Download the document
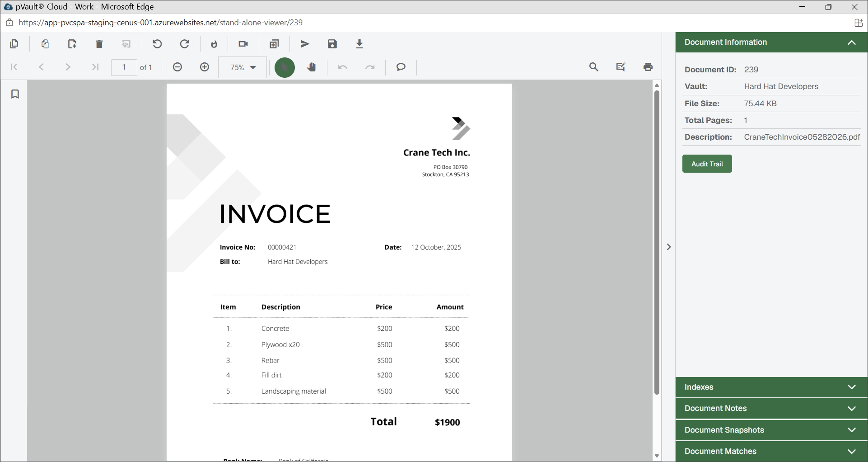 tap(359, 44)
